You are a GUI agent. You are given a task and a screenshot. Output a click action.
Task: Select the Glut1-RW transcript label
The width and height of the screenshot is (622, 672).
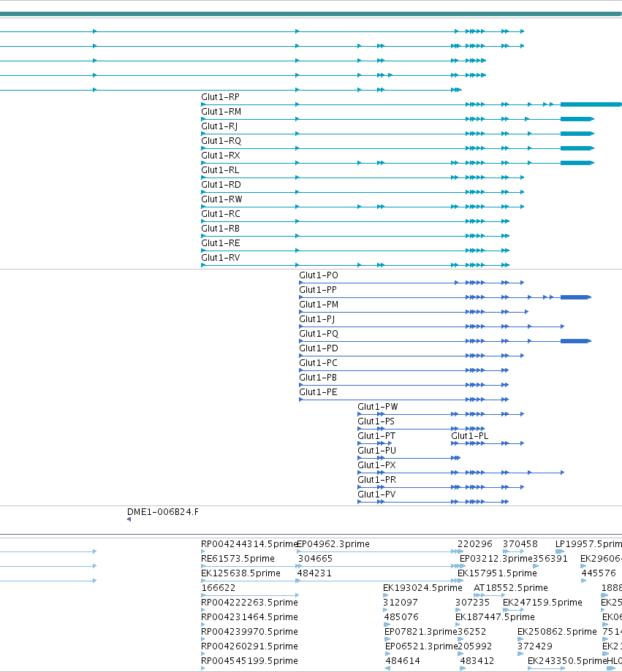221,199
